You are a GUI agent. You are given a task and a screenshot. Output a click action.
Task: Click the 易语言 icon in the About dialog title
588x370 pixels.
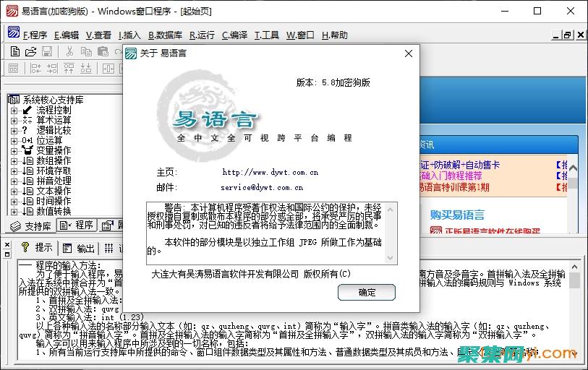point(130,53)
